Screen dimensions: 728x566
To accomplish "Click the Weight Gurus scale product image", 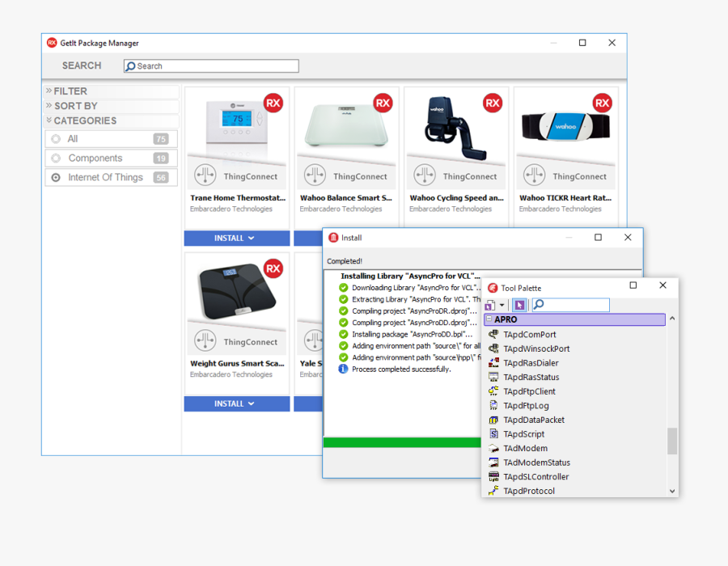I will pyautogui.click(x=237, y=291).
